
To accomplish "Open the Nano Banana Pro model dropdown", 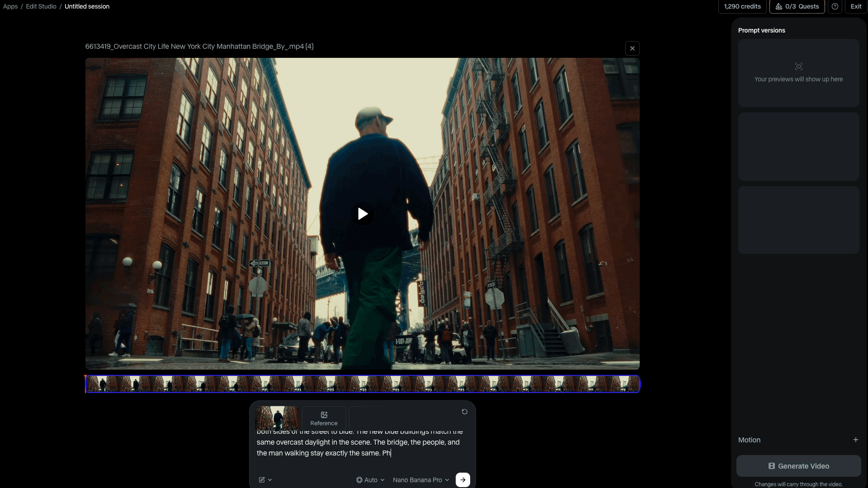I will click(x=421, y=480).
